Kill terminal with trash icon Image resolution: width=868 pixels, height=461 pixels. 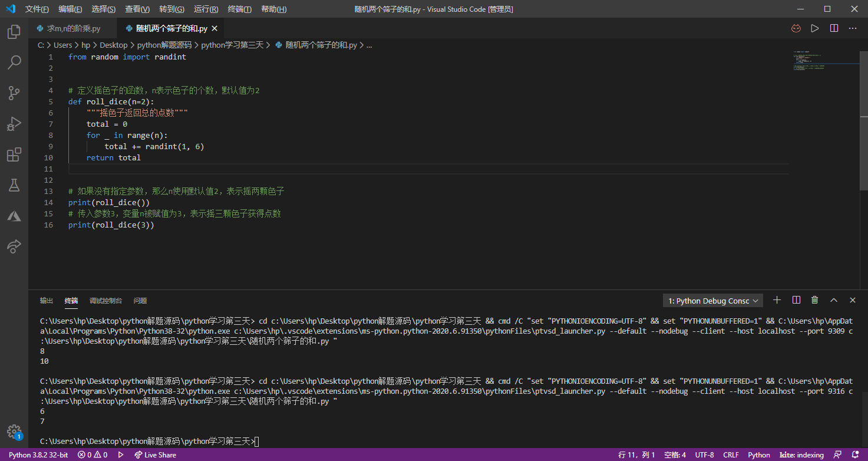(815, 300)
